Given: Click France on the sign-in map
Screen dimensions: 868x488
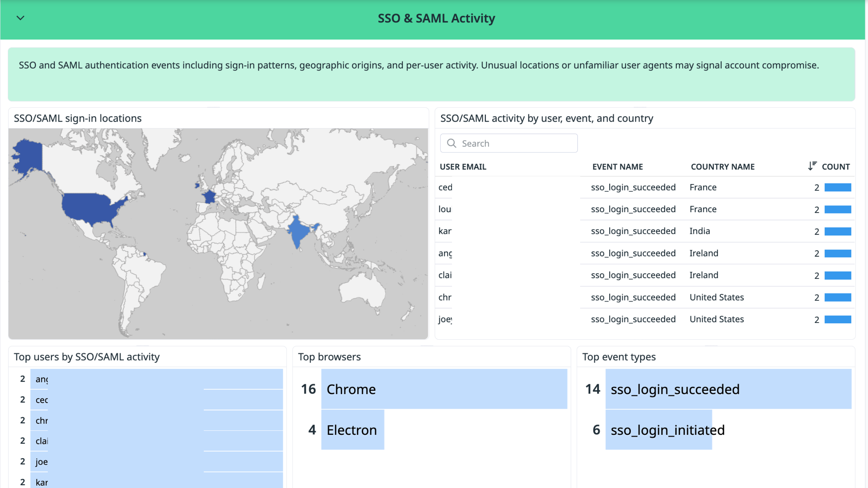Looking at the screenshot, I should point(209,197).
